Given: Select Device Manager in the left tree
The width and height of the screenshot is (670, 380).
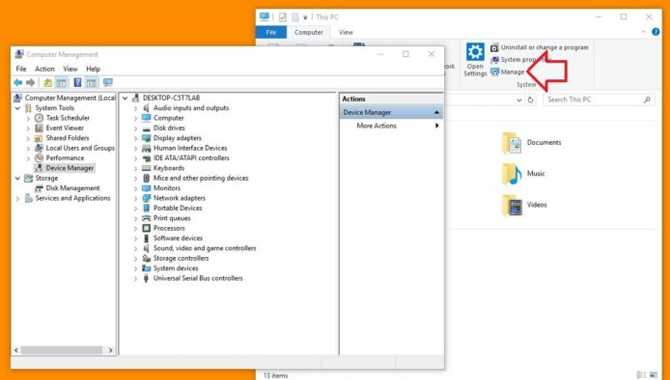Looking at the screenshot, I should 70,168.
